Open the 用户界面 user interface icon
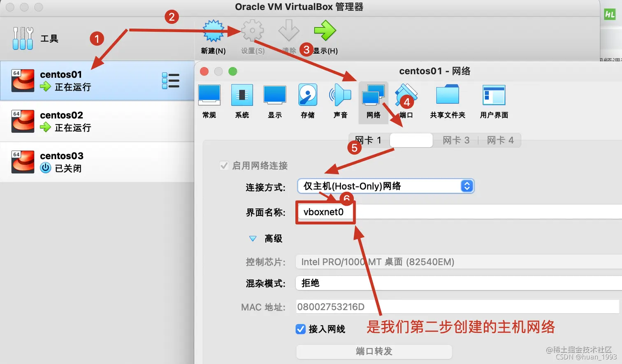 (x=494, y=95)
